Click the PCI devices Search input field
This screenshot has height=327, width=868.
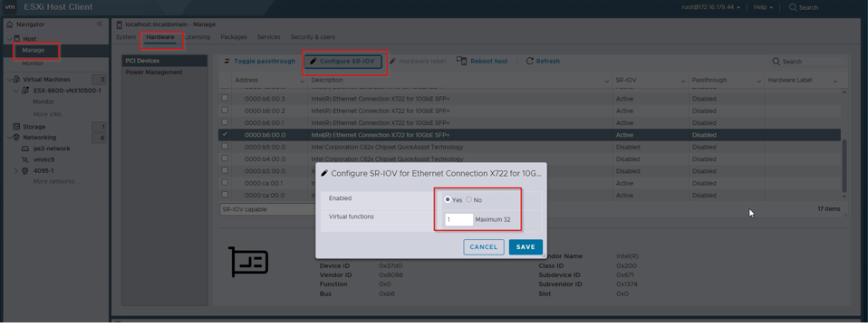pos(808,62)
